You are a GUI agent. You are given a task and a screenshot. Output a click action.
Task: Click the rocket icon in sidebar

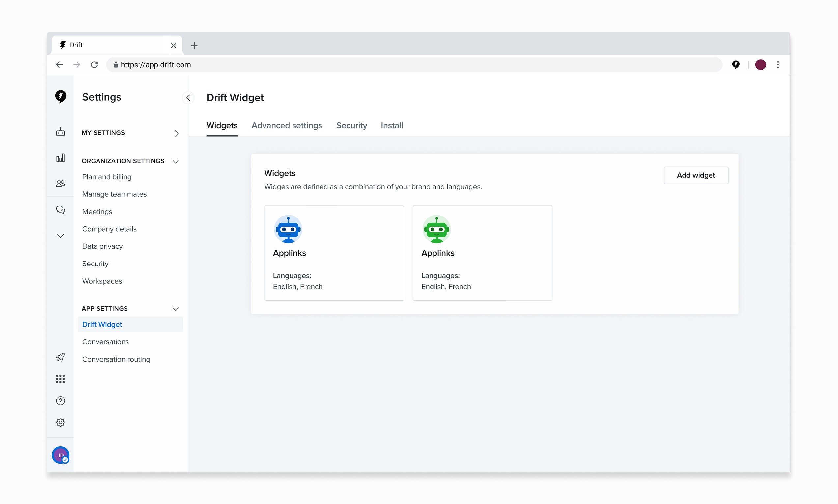[60, 357]
